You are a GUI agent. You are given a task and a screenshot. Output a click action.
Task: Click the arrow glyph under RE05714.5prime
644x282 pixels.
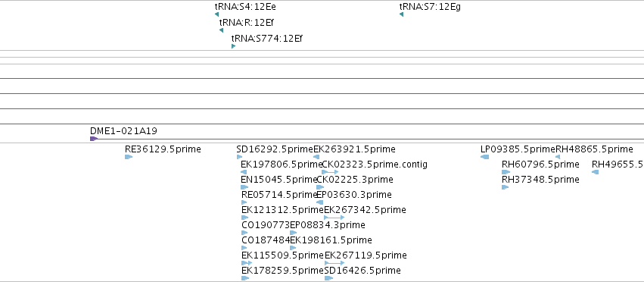pyautogui.click(x=244, y=202)
